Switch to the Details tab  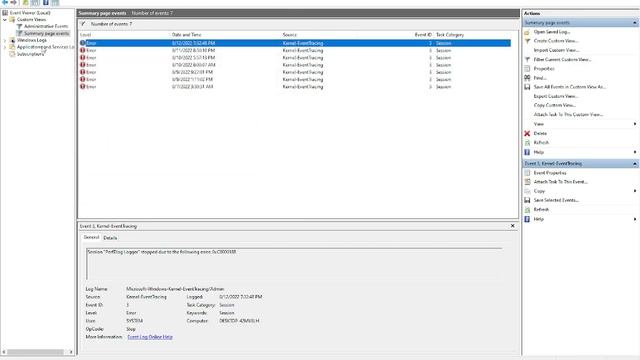click(x=110, y=238)
